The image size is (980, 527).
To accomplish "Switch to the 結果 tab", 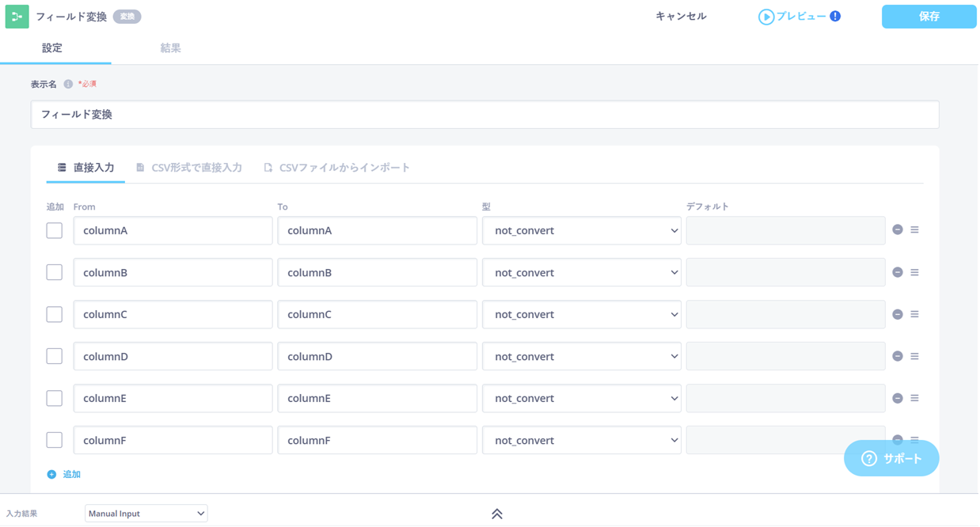I will tap(170, 48).
